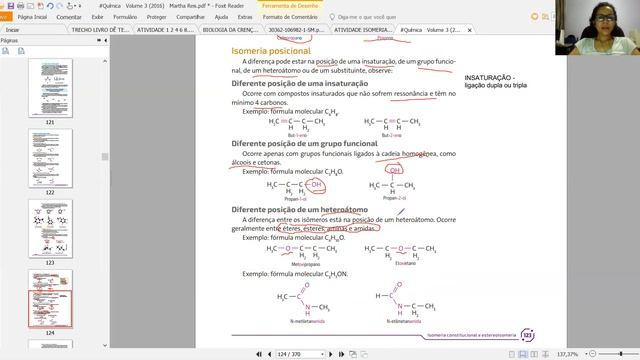Click the previous view icon in the status bar
The height and width of the screenshot is (360, 640).
353,354
